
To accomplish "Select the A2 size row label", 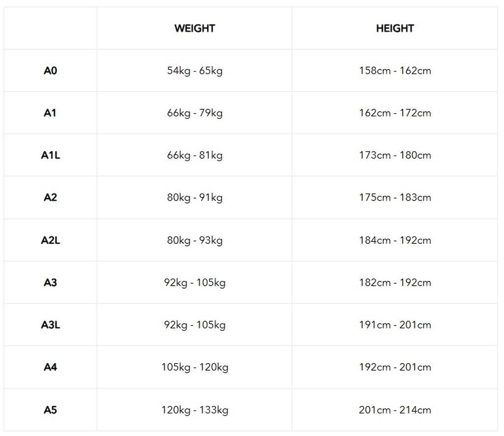I will 50,197.
